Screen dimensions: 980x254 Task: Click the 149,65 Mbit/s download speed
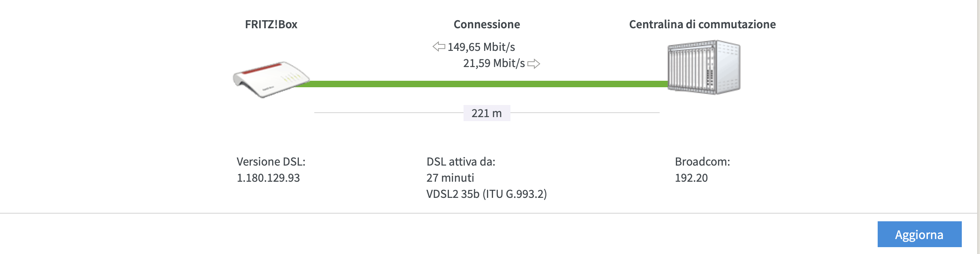pyautogui.click(x=481, y=47)
